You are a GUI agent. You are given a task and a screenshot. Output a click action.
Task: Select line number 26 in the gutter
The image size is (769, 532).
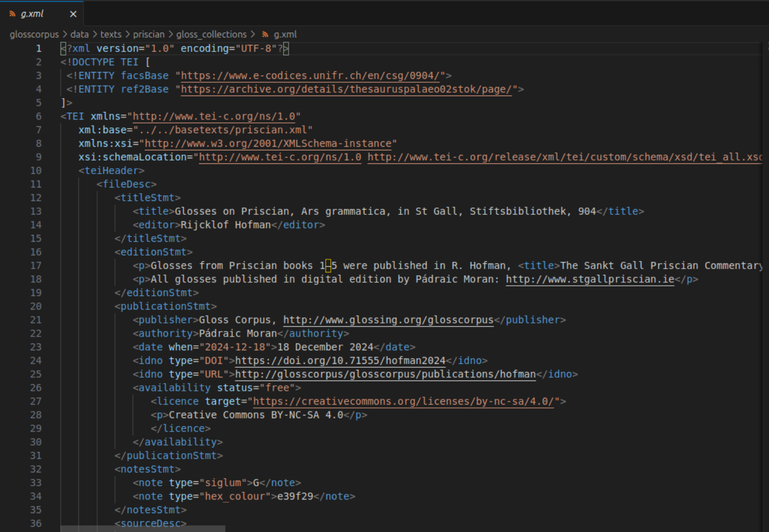pyautogui.click(x=36, y=388)
